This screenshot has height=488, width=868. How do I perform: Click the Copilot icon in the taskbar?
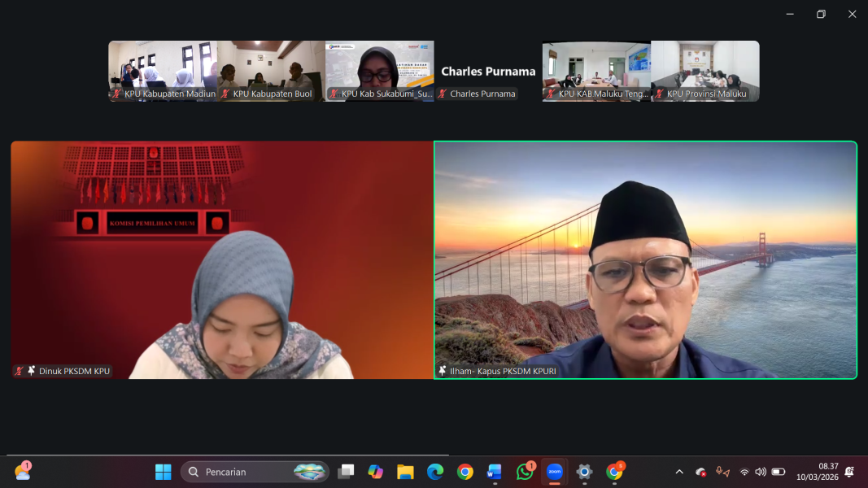coord(375,472)
